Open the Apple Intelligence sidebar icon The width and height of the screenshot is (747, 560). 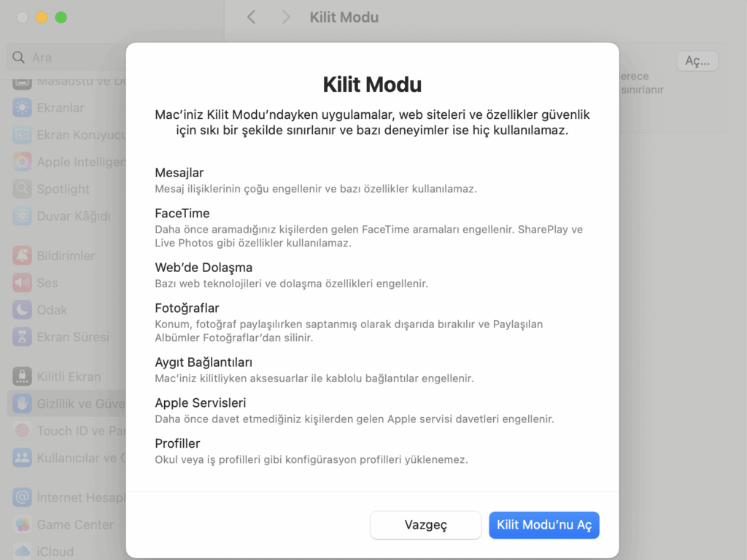coord(23,162)
